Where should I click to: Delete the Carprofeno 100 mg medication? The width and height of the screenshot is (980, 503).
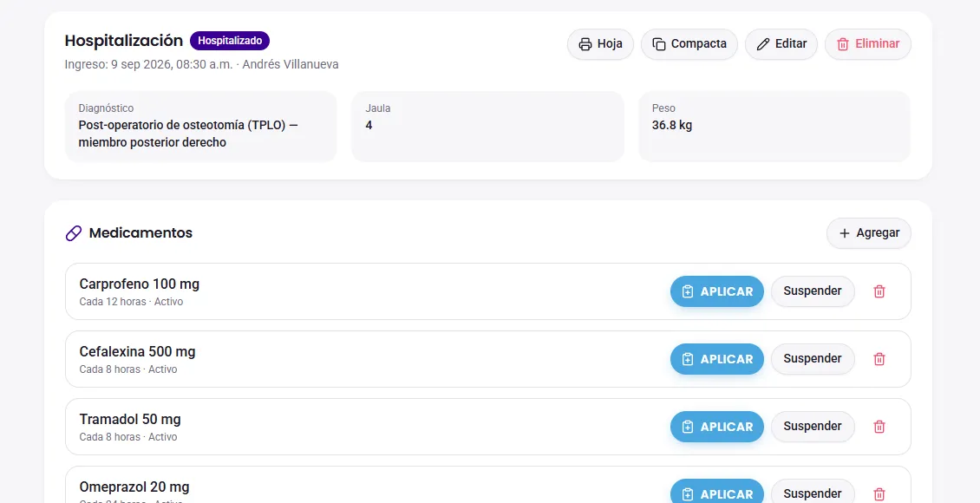pyautogui.click(x=879, y=291)
